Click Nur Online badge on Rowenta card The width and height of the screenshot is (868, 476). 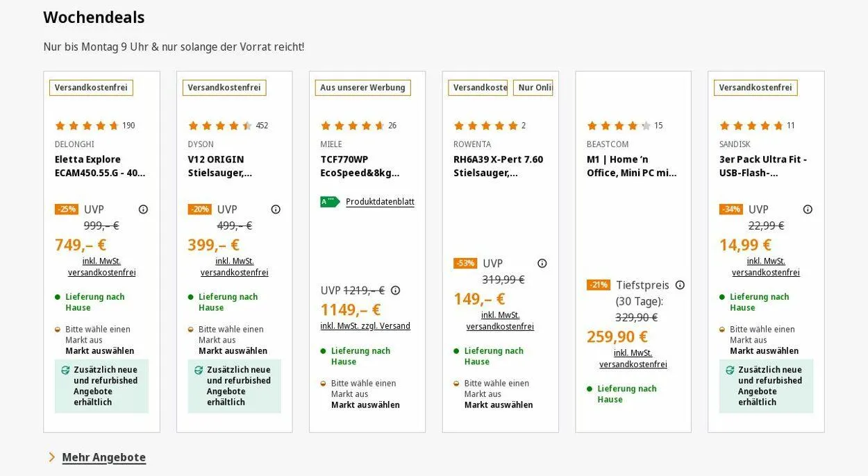pos(534,88)
